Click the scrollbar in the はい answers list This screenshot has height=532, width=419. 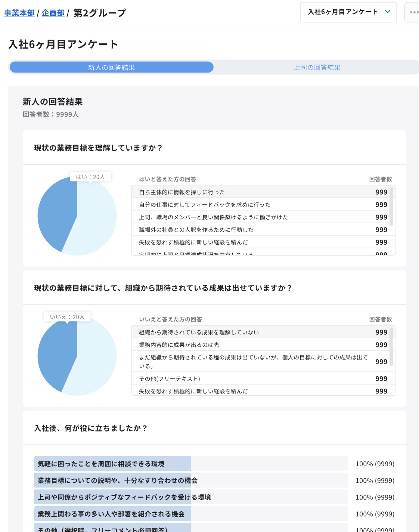click(x=391, y=207)
